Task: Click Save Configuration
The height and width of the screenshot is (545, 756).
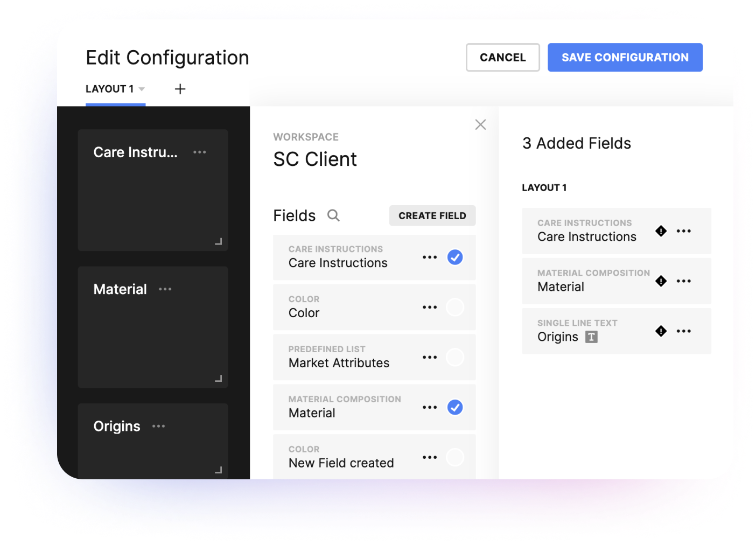Action: 625,57
